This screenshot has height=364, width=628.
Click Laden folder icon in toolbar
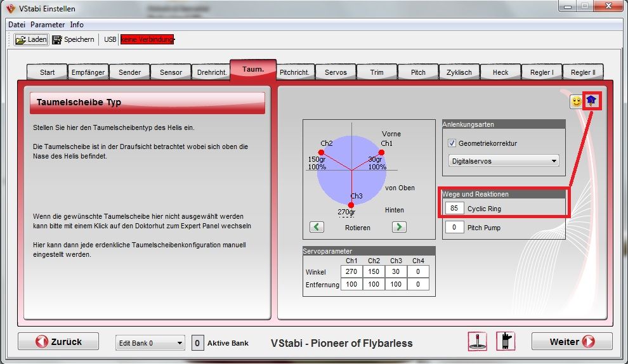tap(21, 39)
